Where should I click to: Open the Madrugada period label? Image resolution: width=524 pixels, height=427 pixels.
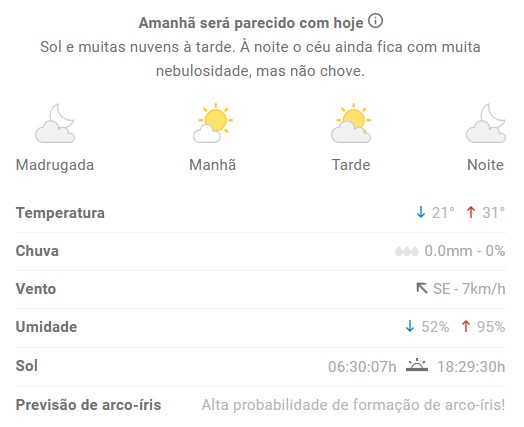click(55, 165)
